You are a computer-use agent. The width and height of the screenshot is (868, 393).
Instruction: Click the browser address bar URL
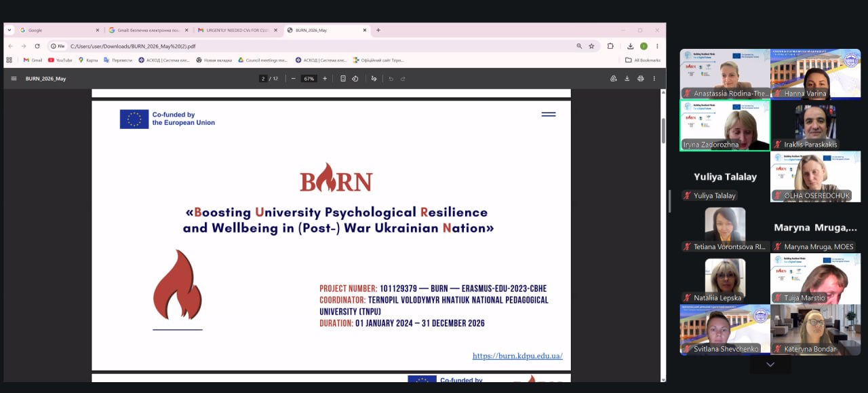[x=133, y=46]
